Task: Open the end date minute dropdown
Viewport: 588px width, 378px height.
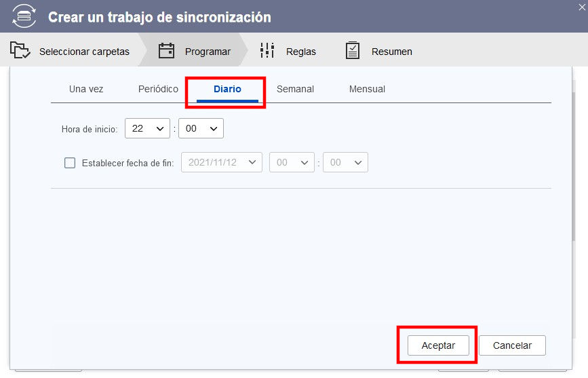Action: tap(345, 163)
